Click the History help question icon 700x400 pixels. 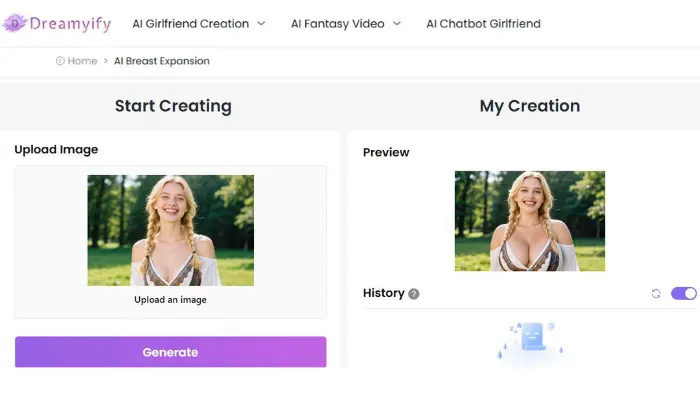click(414, 294)
